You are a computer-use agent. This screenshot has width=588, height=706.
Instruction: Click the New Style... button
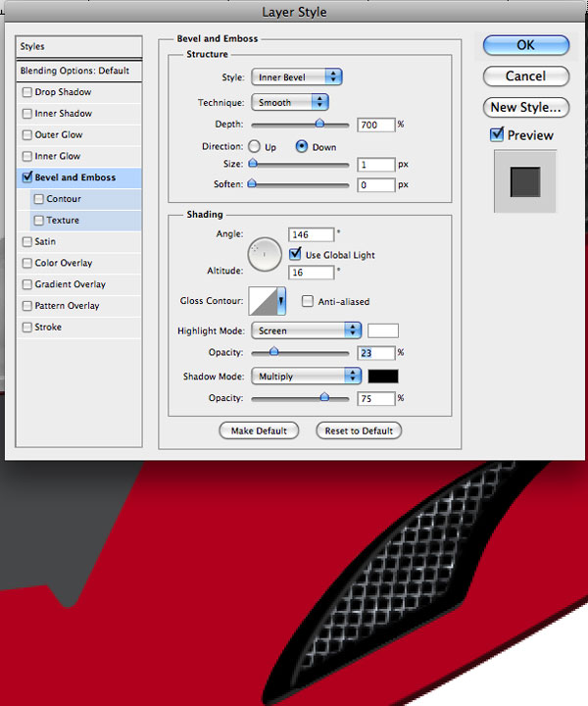(526, 107)
